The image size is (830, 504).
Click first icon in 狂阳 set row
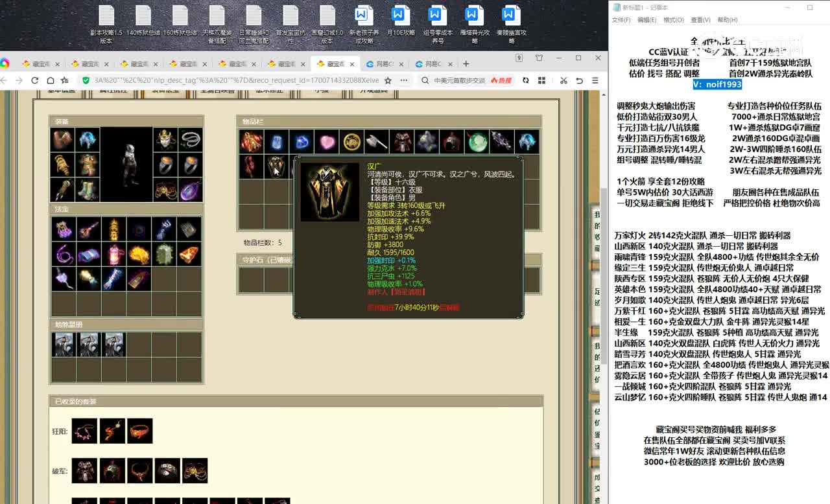(84, 431)
